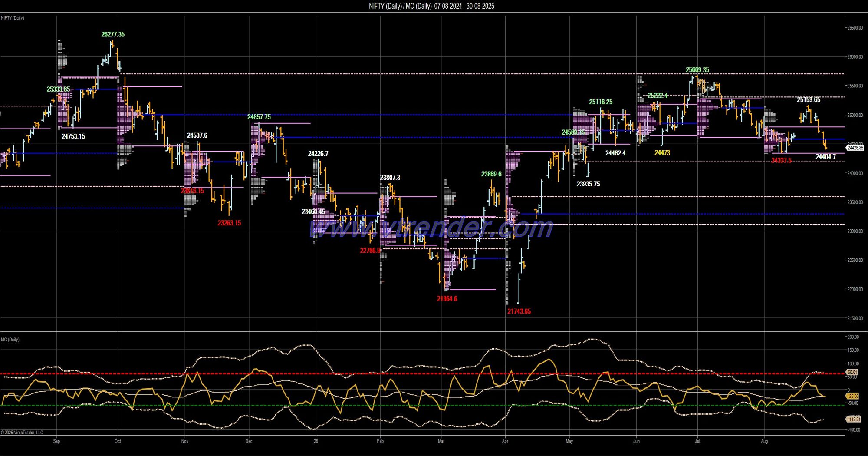Screen dimensions: 868x456
Task: Select the 21743.65 April low label
Action: coord(519,311)
